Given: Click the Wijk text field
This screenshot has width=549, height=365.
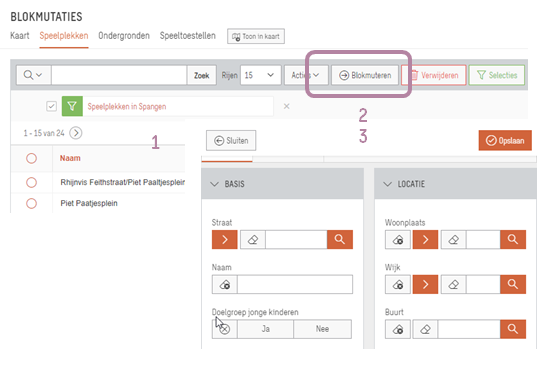Looking at the screenshot, I should click(483, 284).
